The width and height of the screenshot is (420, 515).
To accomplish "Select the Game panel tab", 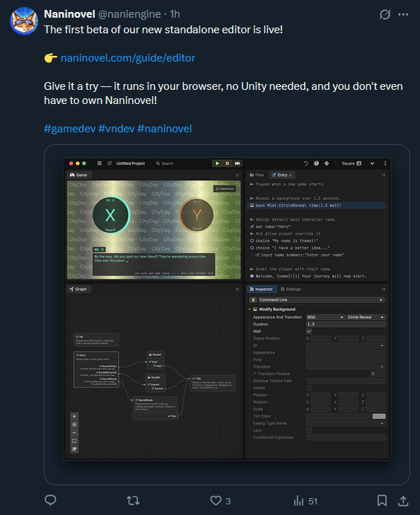I will [x=78, y=175].
